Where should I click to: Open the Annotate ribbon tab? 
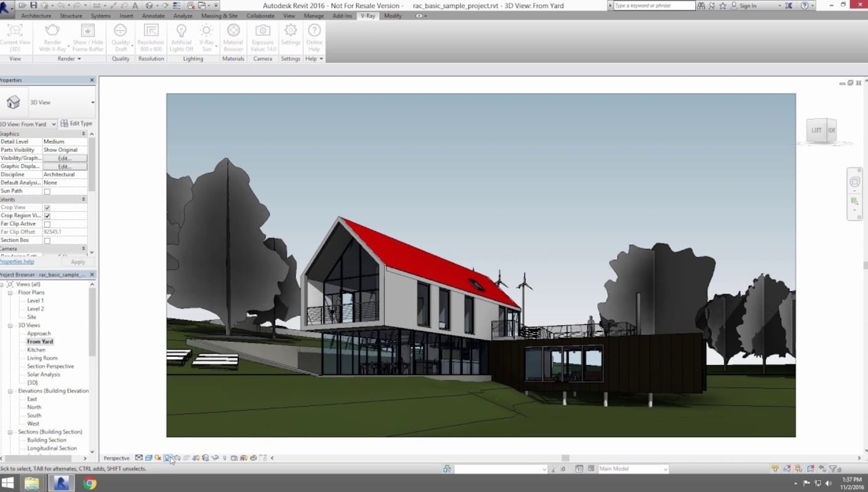(153, 16)
